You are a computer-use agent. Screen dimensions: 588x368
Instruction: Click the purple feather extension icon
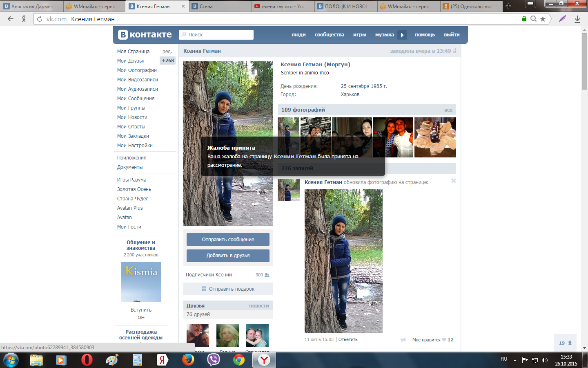(563, 19)
